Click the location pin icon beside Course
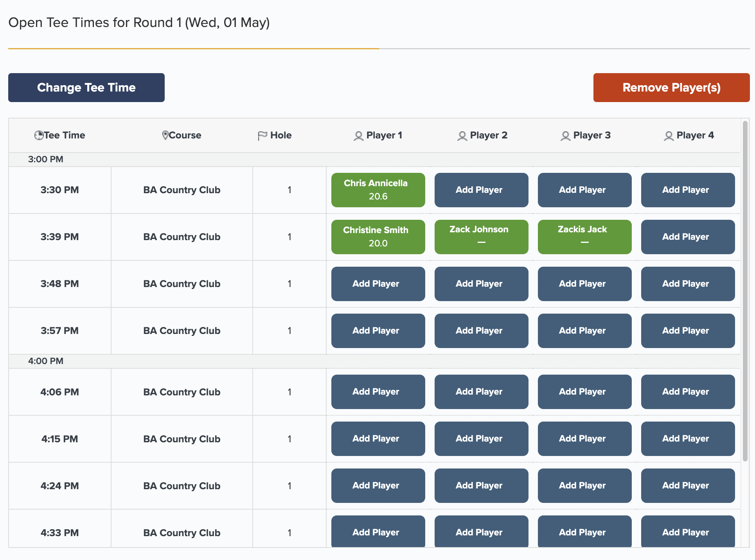The height and width of the screenshot is (560, 755). tap(165, 135)
